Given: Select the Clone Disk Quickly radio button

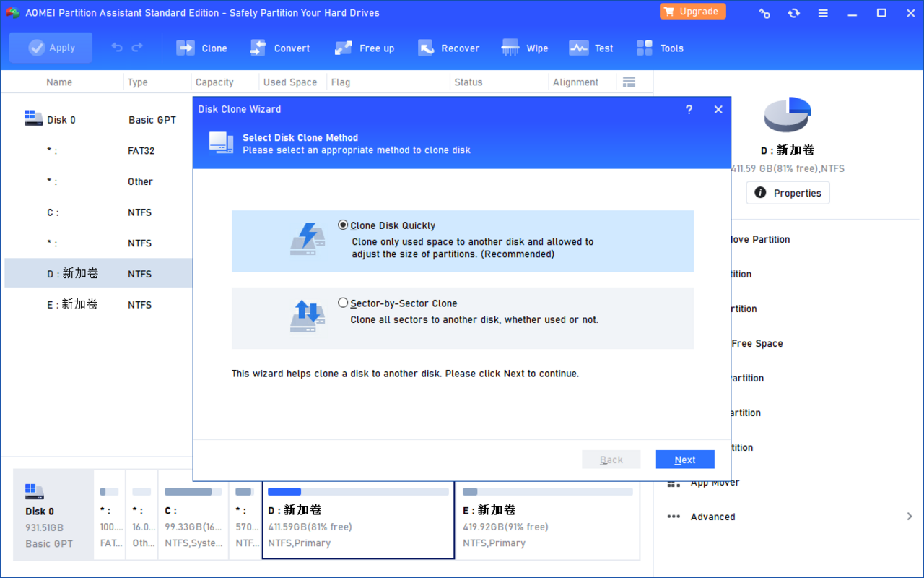Looking at the screenshot, I should [x=343, y=224].
